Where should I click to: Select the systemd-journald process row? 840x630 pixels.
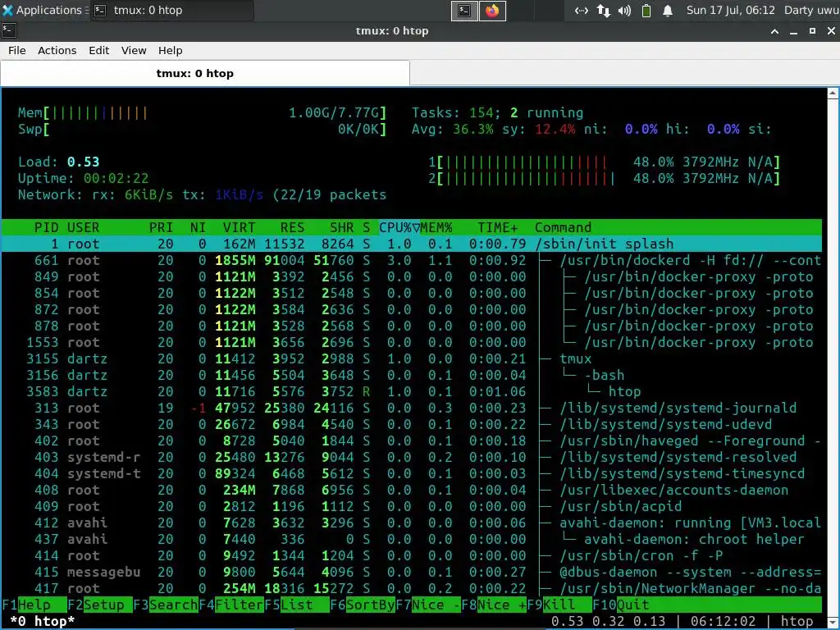coord(412,409)
